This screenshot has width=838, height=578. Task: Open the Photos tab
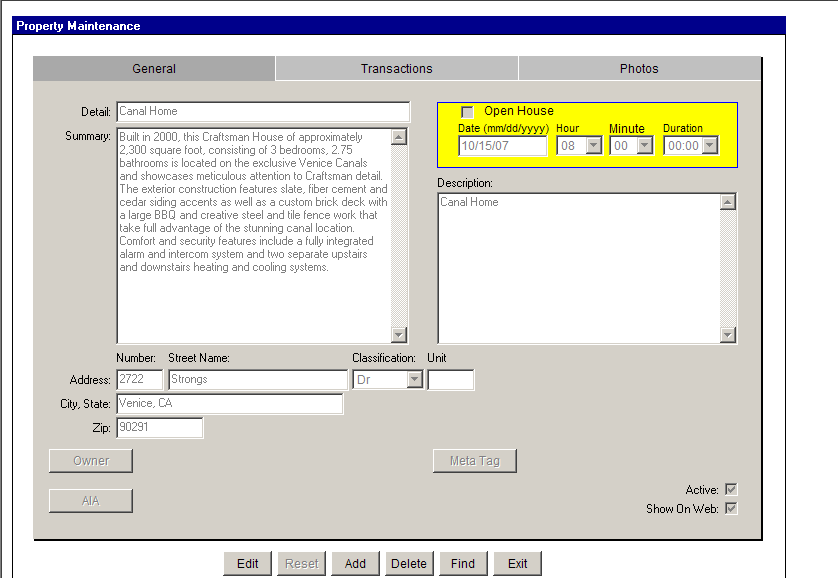[639, 69]
